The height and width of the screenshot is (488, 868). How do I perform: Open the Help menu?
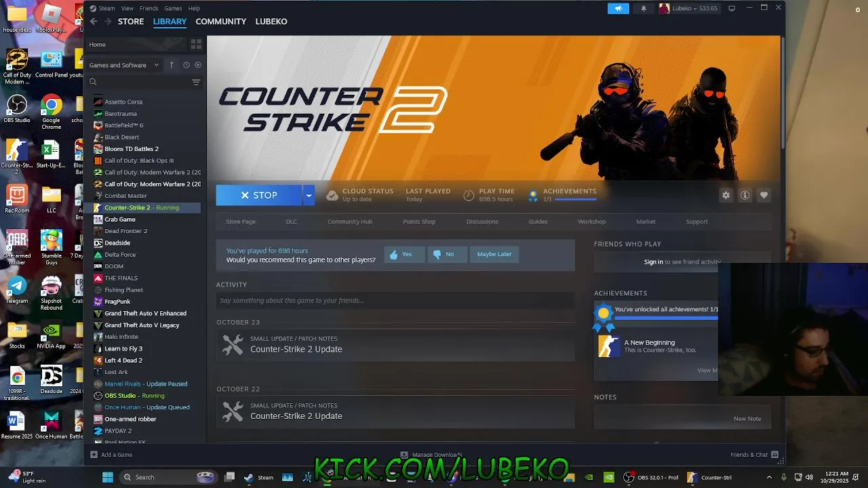[x=194, y=8]
